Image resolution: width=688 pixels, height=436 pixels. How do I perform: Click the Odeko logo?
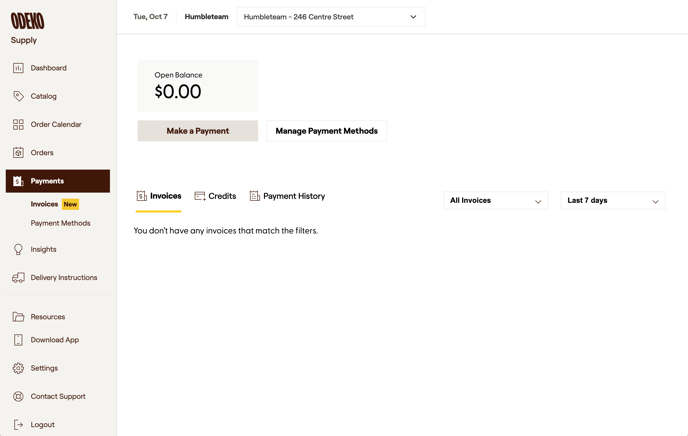click(27, 21)
